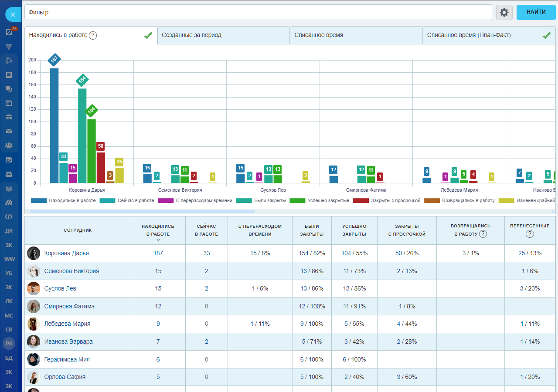The height and width of the screenshot is (392, 558).
Task: Click the code brackets icon in sidebar
Action: (9, 216)
